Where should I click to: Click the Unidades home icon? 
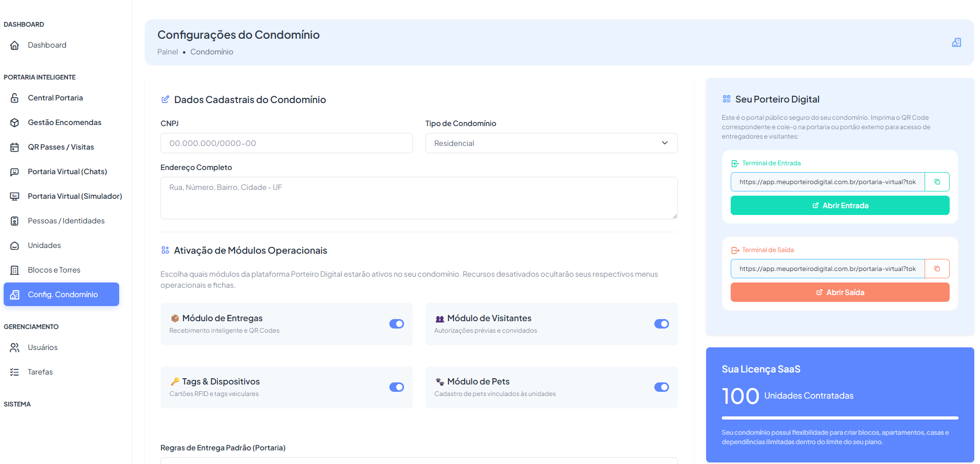pyautogui.click(x=15, y=245)
